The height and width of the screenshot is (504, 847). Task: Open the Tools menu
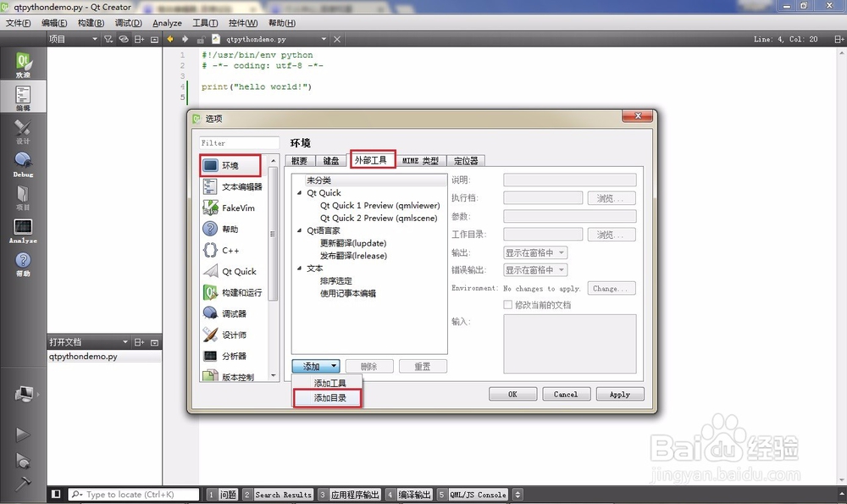point(205,23)
